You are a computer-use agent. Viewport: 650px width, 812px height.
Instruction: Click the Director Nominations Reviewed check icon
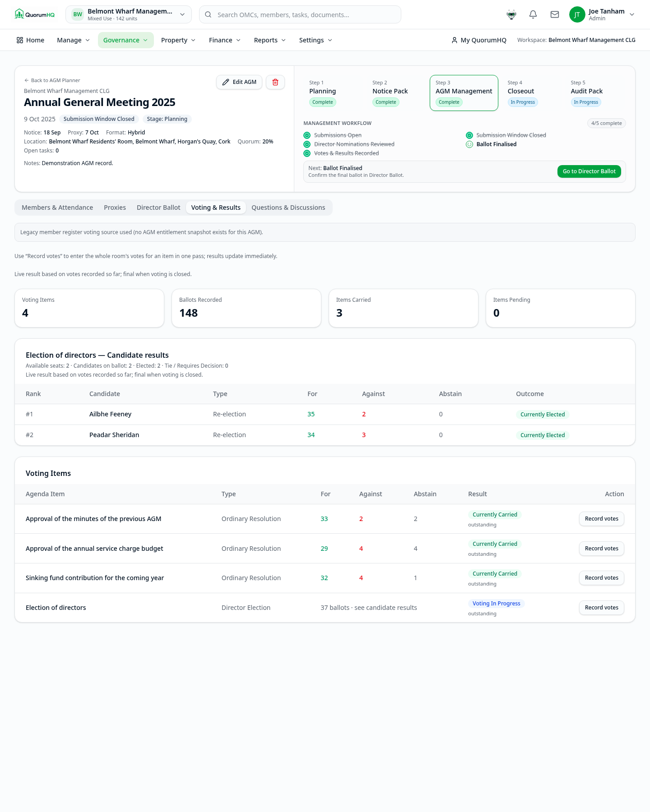tap(307, 144)
